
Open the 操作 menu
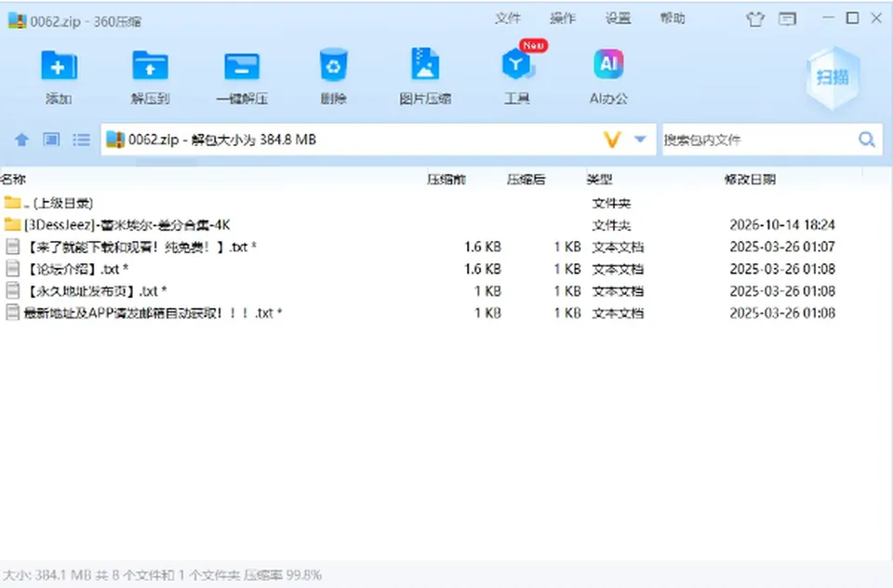(563, 19)
